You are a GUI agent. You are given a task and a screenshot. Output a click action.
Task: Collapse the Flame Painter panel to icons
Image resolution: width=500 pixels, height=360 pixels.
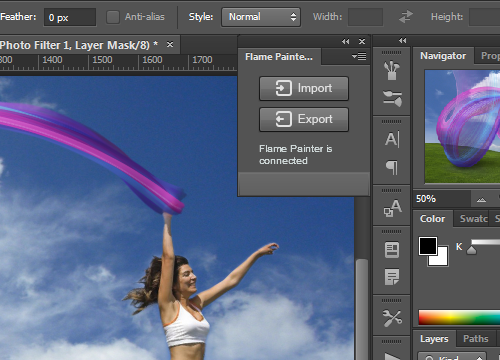[346, 41]
